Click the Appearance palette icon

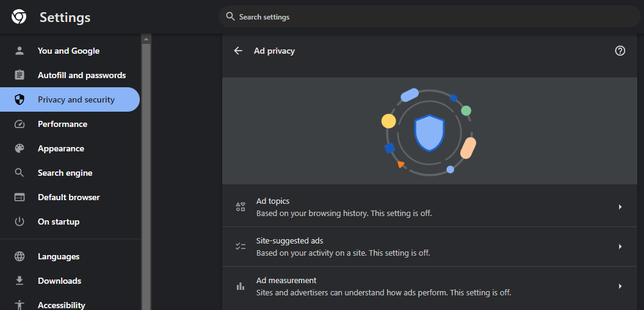pyautogui.click(x=20, y=148)
